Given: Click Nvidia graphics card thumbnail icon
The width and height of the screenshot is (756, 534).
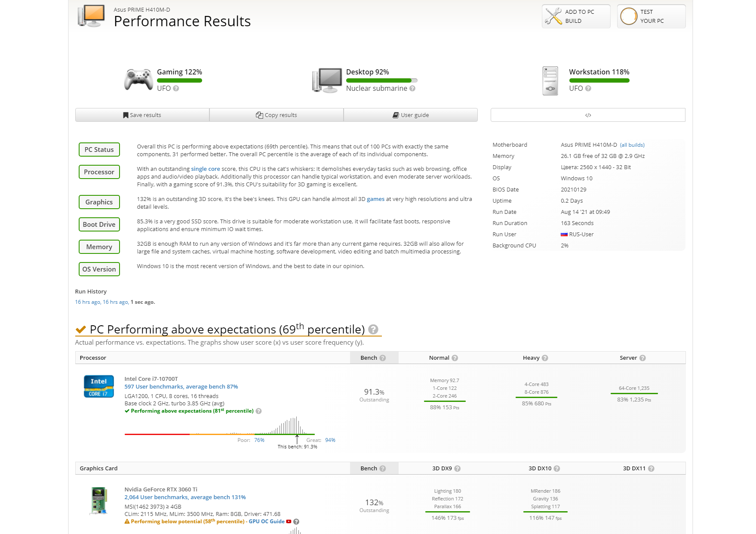Looking at the screenshot, I should pos(99,500).
